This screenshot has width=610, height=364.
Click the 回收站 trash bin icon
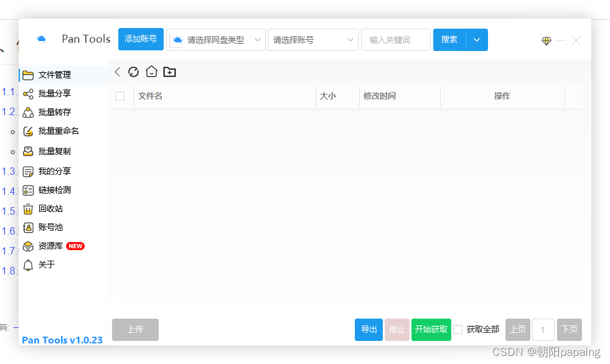(x=28, y=209)
